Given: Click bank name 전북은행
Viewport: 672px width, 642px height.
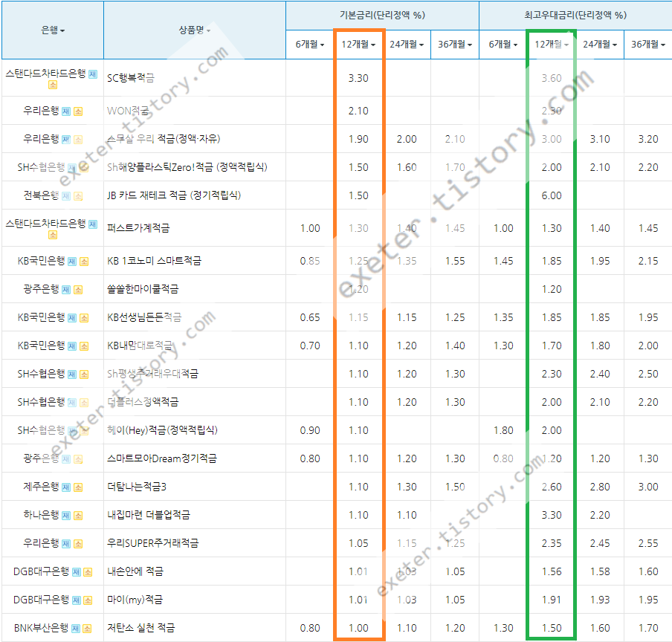Looking at the screenshot, I should pos(41,195).
